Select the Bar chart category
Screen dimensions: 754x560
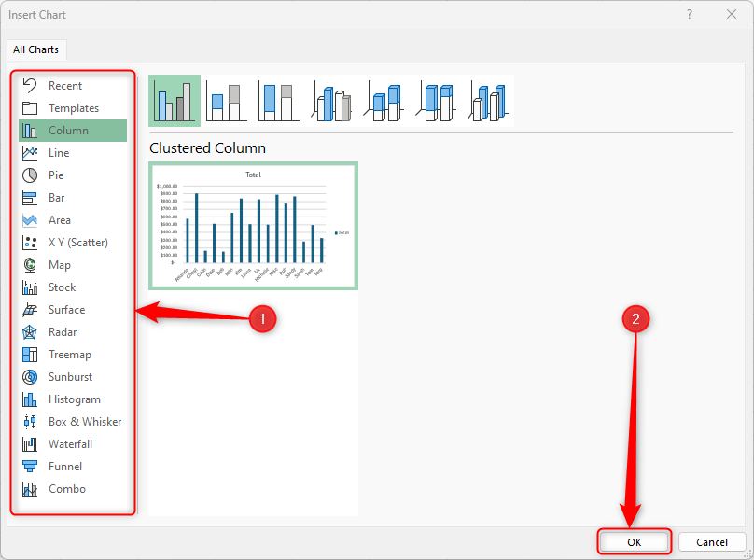point(56,197)
